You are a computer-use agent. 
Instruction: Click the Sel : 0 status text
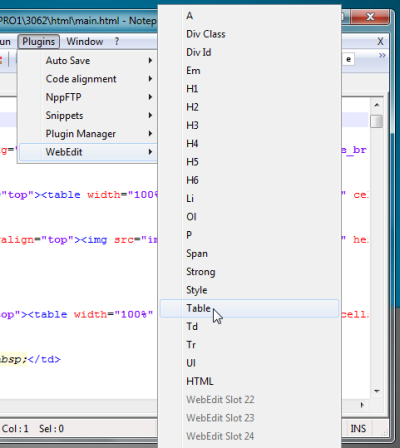[51, 429]
